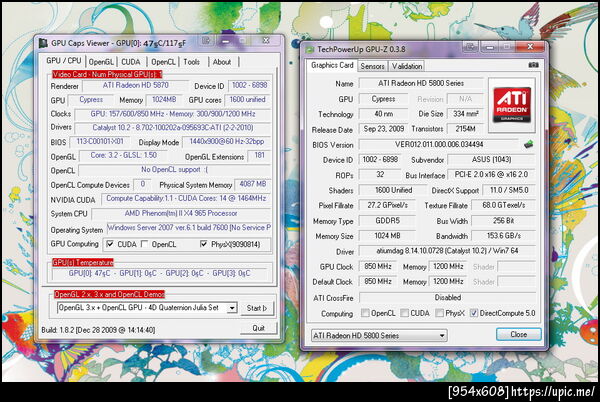600x402 pixels.
Task: Click the System CPU field AMD Phenom II X4
Action: (x=181, y=213)
